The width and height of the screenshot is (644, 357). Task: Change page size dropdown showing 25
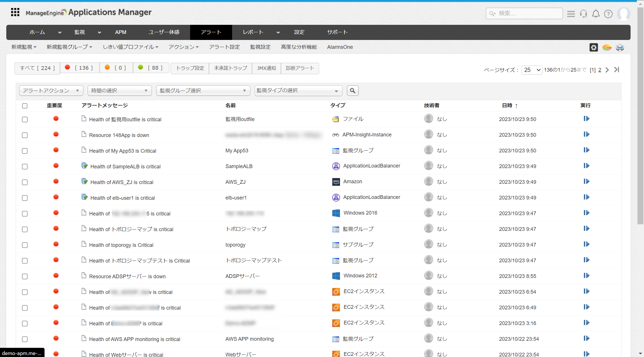(532, 70)
